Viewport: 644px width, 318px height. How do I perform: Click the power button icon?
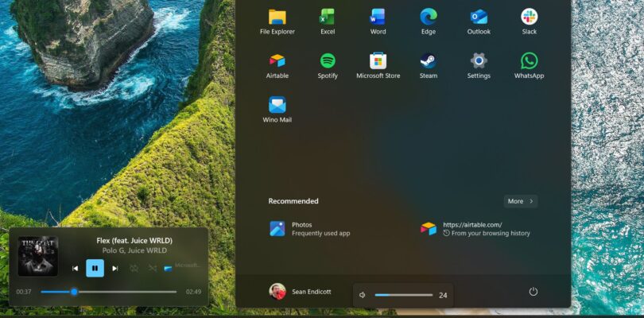click(533, 292)
